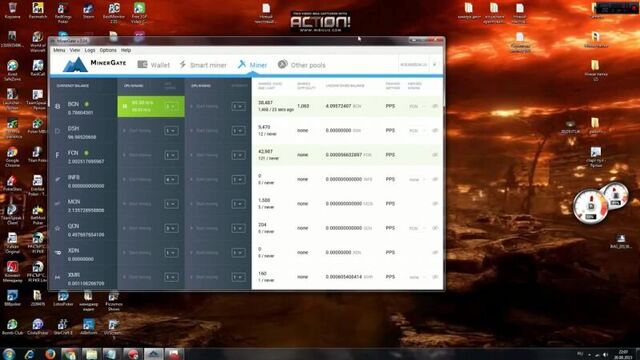This screenshot has width=640, height=360.
Task: Start GPU mining for XDN
Action: pyautogui.click(x=204, y=253)
